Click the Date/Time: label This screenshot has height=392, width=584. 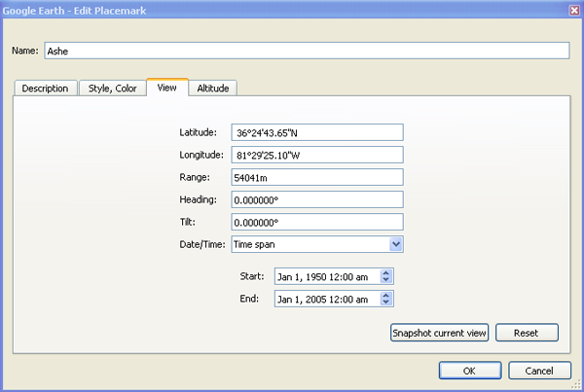202,244
